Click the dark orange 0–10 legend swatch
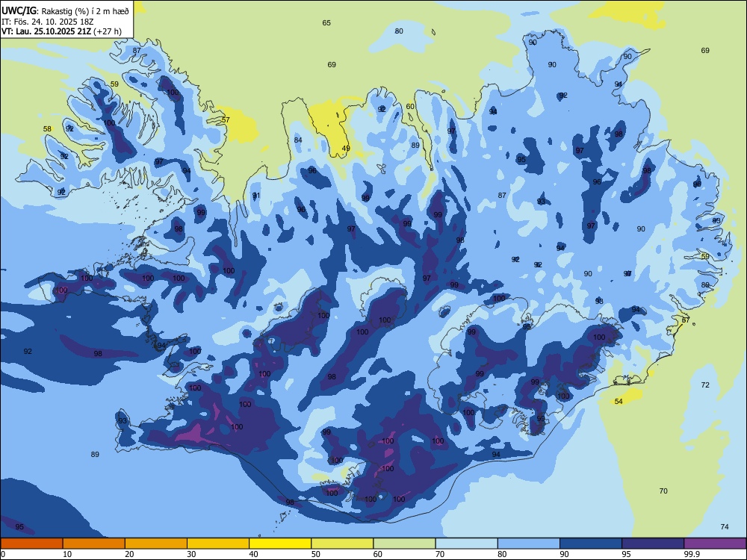747x560 pixels. [31, 544]
